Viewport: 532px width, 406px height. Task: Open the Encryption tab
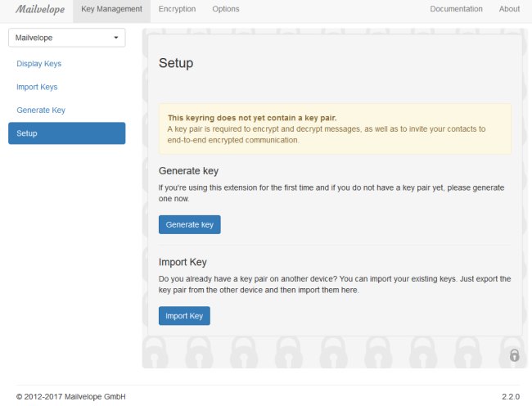coord(177,9)
